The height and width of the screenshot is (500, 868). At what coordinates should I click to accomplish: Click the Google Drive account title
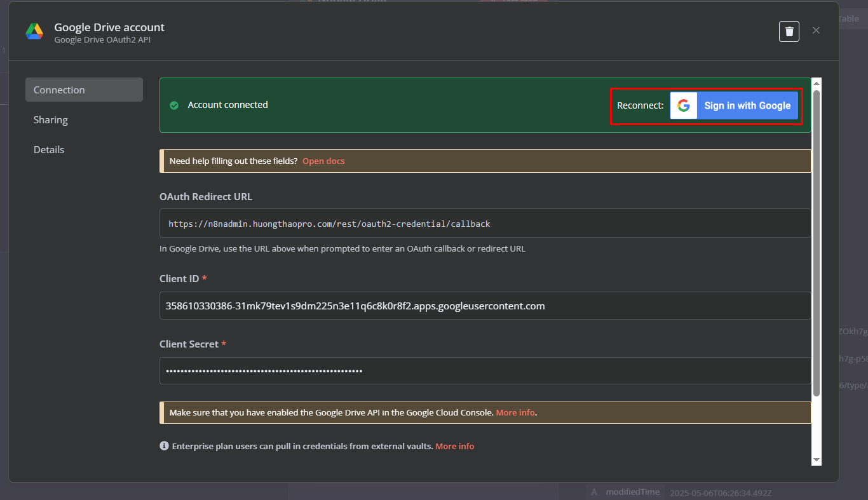109,27
